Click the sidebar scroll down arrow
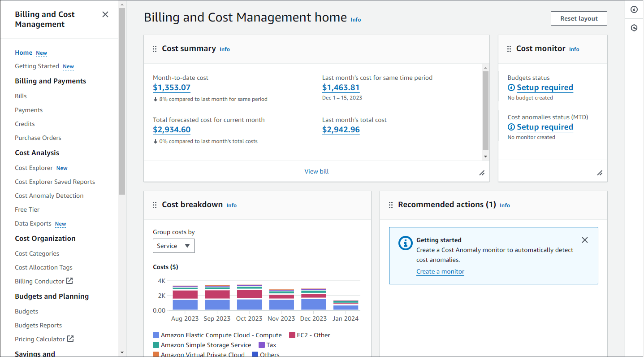The width and height of the screenshot is (644, 357). pos(122,353)
